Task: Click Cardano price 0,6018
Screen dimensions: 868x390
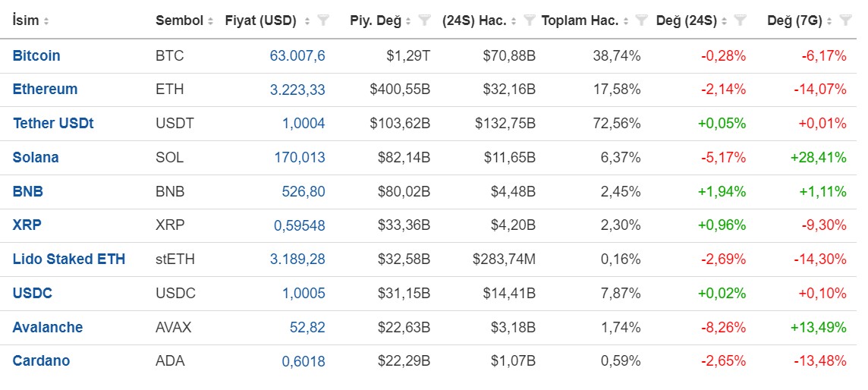Action: pyautogui.click(x=303, y=361)
